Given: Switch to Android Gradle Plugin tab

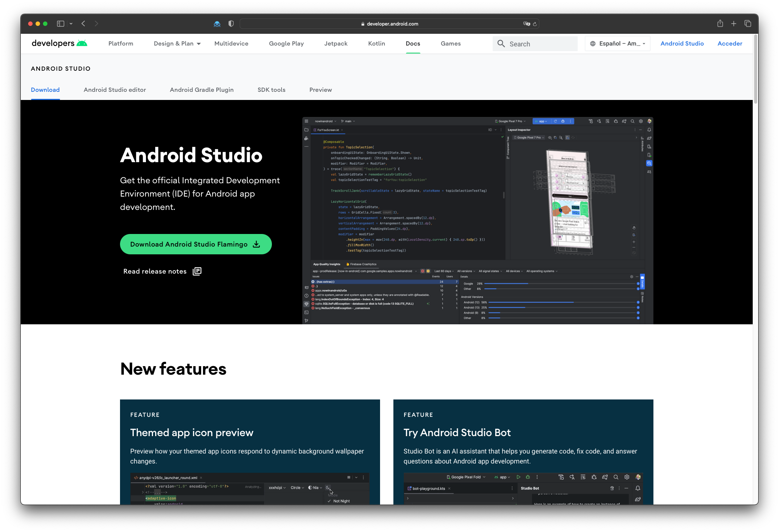Looking at the screenshot, I should pos(202,90).
